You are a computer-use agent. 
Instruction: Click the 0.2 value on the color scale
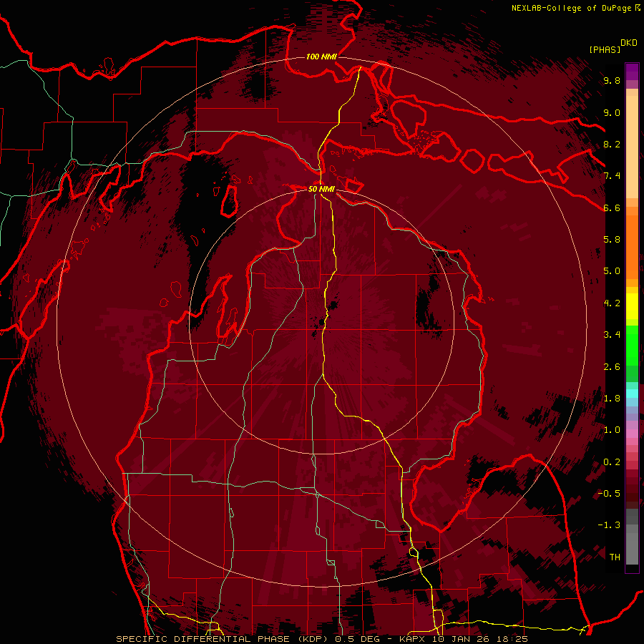tap(612, 462)
